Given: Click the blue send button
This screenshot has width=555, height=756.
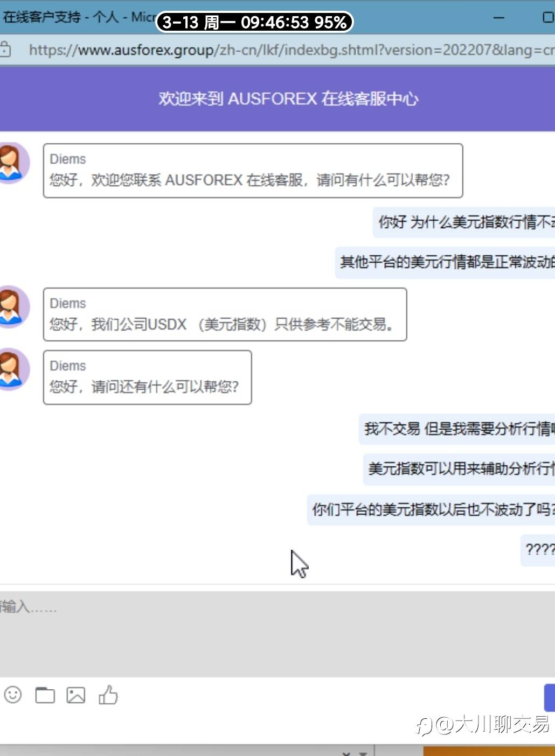Looking at the screenshot, I should (550, 698).
